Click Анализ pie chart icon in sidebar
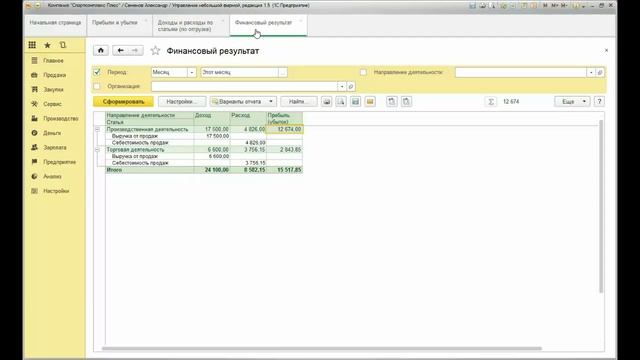 click(x=34, y=176)
